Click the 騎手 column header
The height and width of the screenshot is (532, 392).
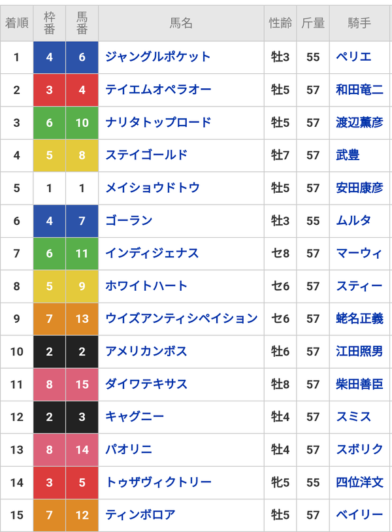(359, 23)
